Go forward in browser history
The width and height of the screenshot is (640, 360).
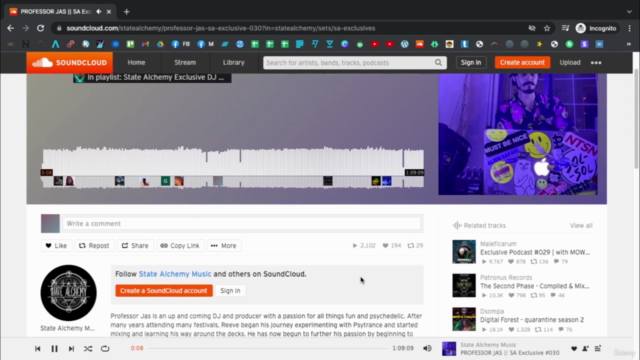[25, 28]
